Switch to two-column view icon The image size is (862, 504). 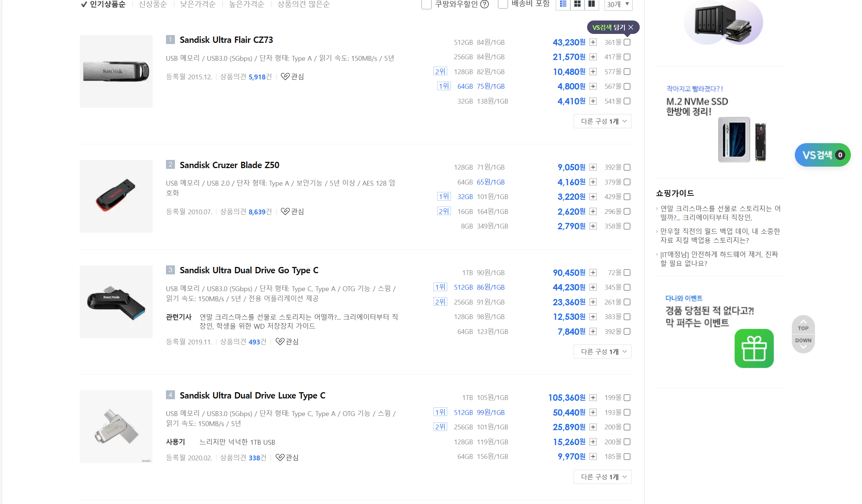[592, 4]
